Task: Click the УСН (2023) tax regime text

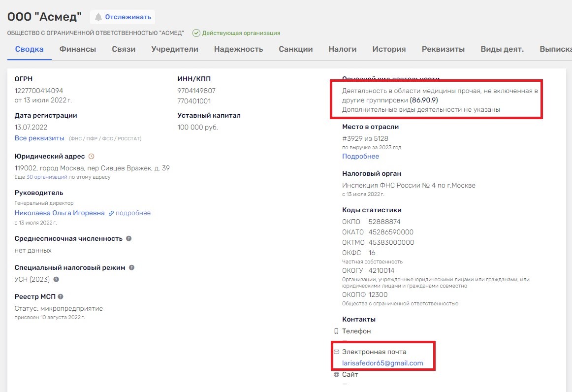Action: pos(32,279)
